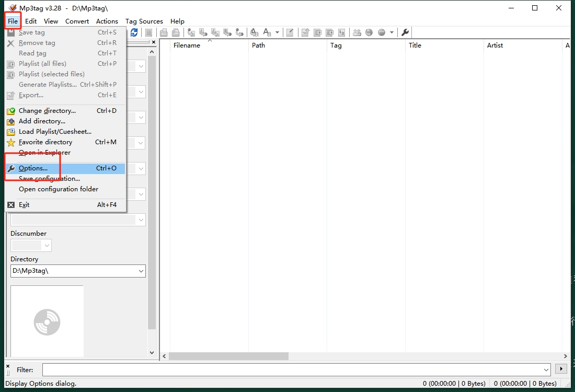Select Save configuration... menu entry
575x392 pixels.
pyautogui.click(x=66, y=179)
